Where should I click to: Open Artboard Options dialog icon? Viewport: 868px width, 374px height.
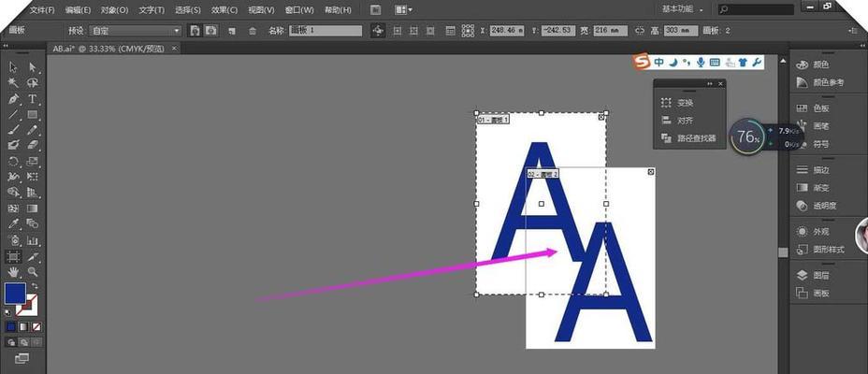[451, 31]
